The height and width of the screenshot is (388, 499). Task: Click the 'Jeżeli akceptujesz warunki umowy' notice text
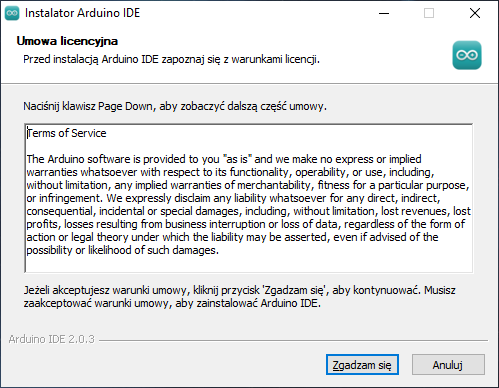point(239,297)
